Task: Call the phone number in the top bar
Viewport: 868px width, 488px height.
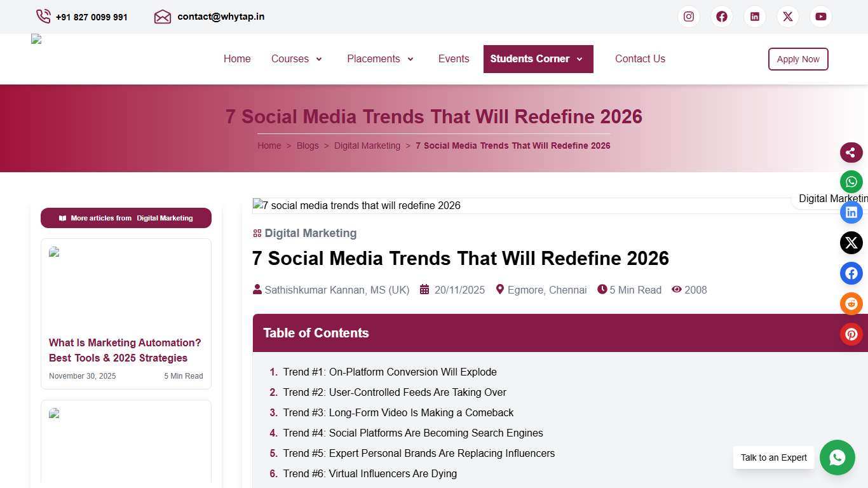Action: (91, 17)
